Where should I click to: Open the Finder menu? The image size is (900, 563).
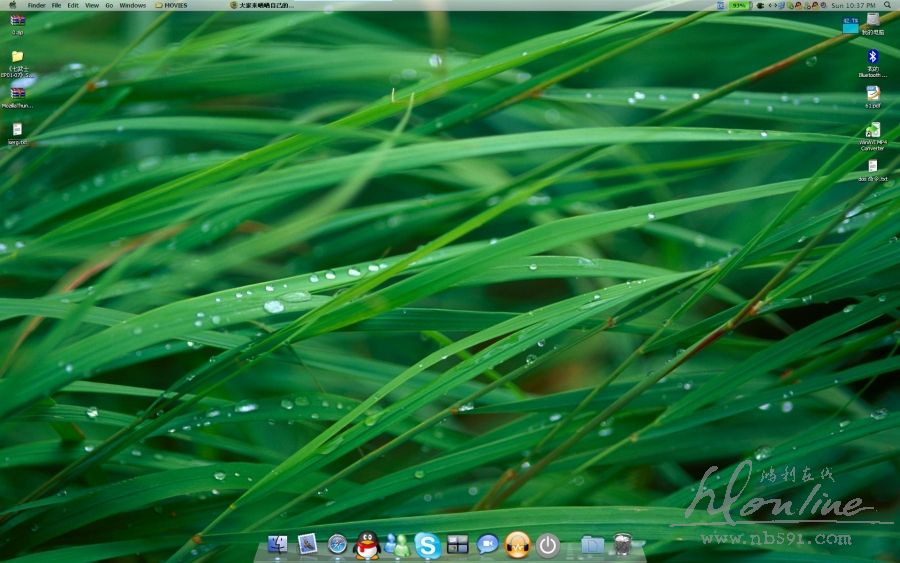coord(36,5)
